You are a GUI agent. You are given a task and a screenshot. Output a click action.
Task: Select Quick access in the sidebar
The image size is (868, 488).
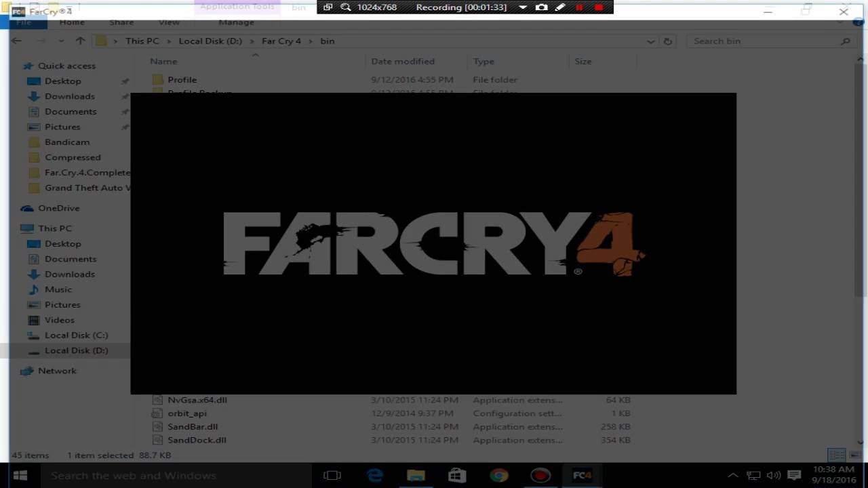(x=66, y=66)
